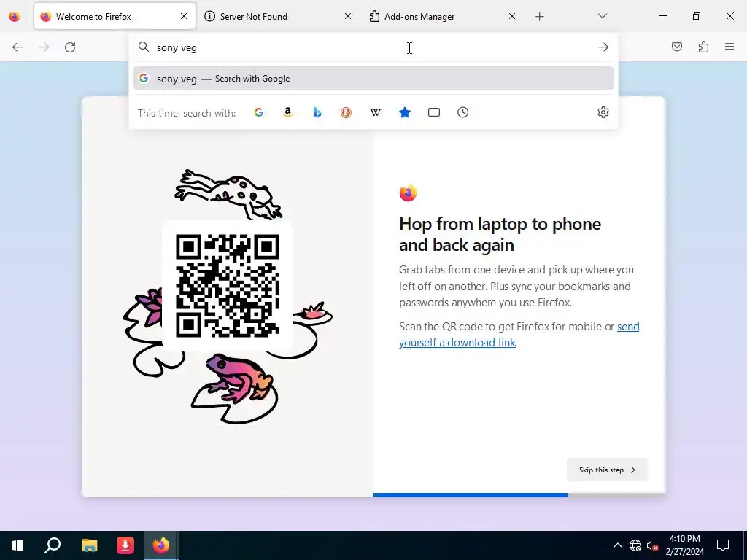This screenshot has width=747, height=560.
Task: Open the Pocket save icon
Action: 677,47
